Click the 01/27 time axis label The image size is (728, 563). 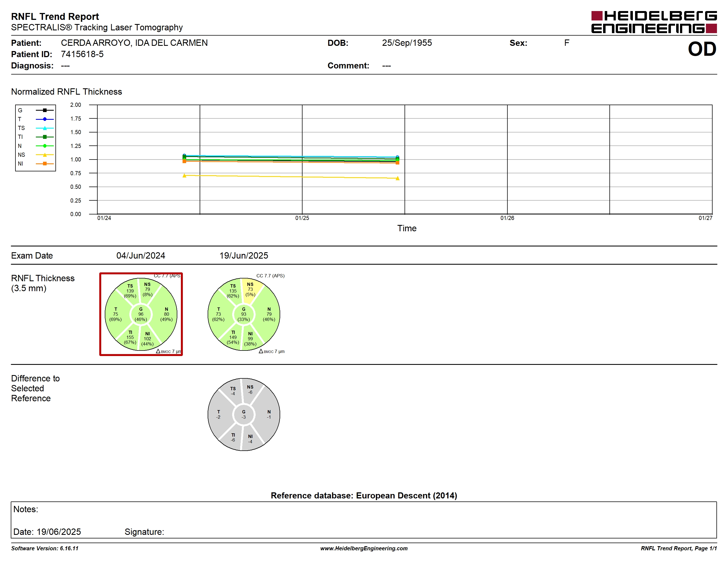pos(705,218)
